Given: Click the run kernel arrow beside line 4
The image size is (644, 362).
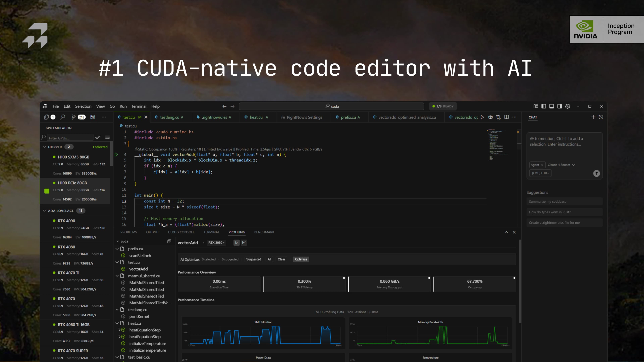Looking at the screenshot, I should click(116, 155).
